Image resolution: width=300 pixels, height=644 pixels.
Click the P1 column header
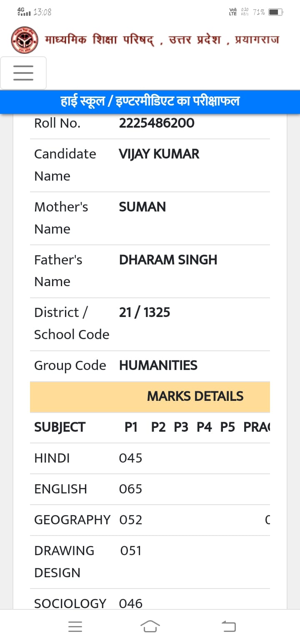click(x=131, y=428)
